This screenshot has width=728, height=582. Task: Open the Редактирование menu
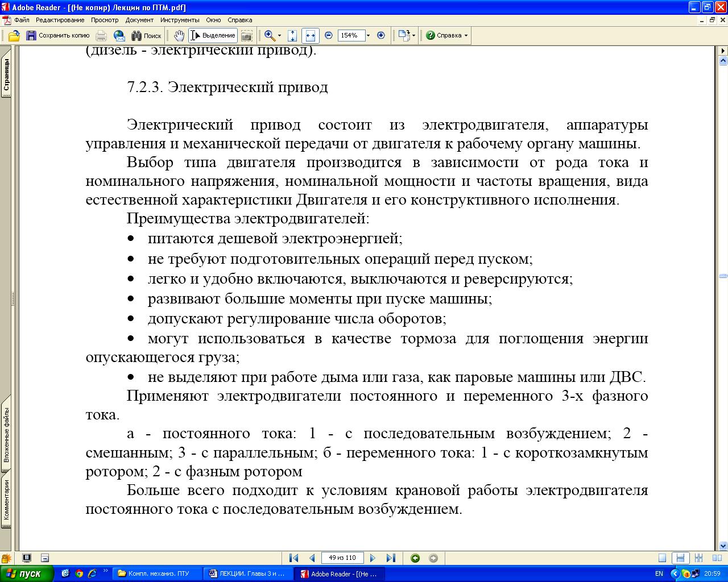pyautogui.click(x=60, y=20)
